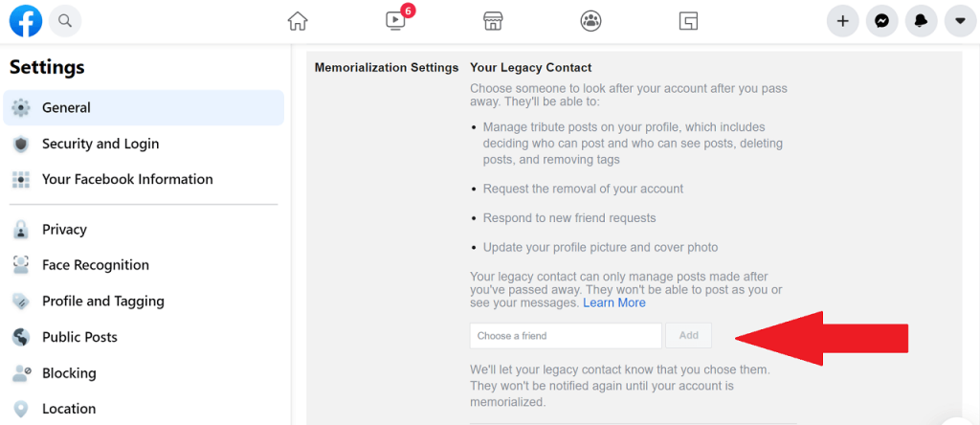
Task: Select Privacy in the sidebar
Action: 144,230
